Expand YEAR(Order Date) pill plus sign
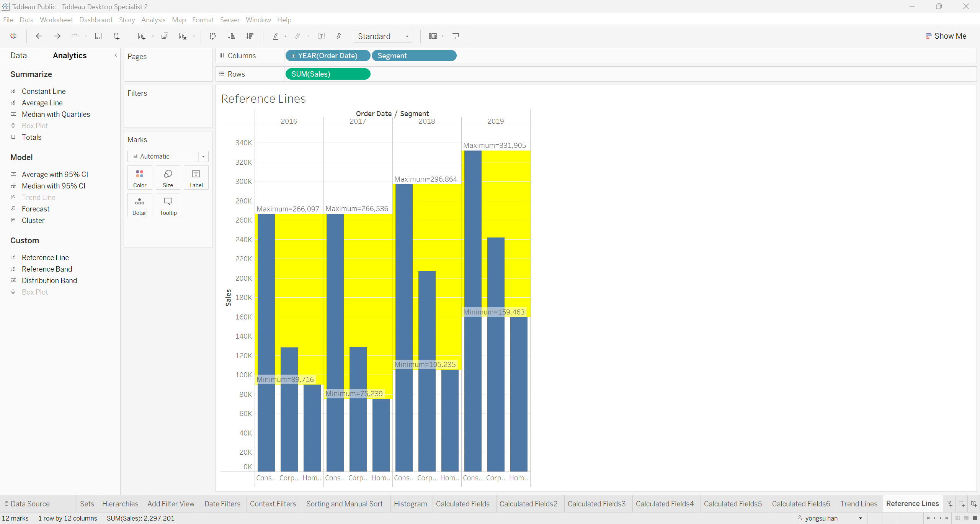The height and width of the screenshot is (524, 980). click(x=293, y=56)
